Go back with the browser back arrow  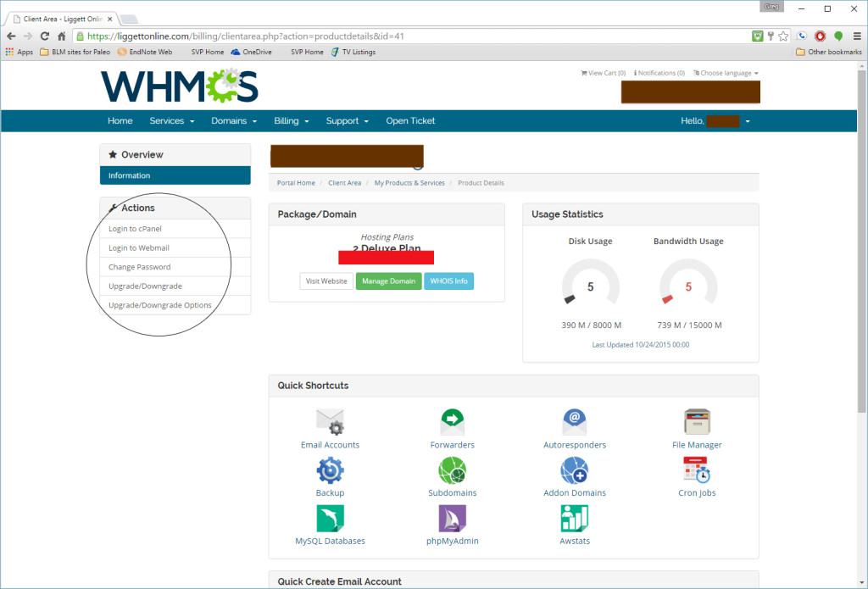11,36
